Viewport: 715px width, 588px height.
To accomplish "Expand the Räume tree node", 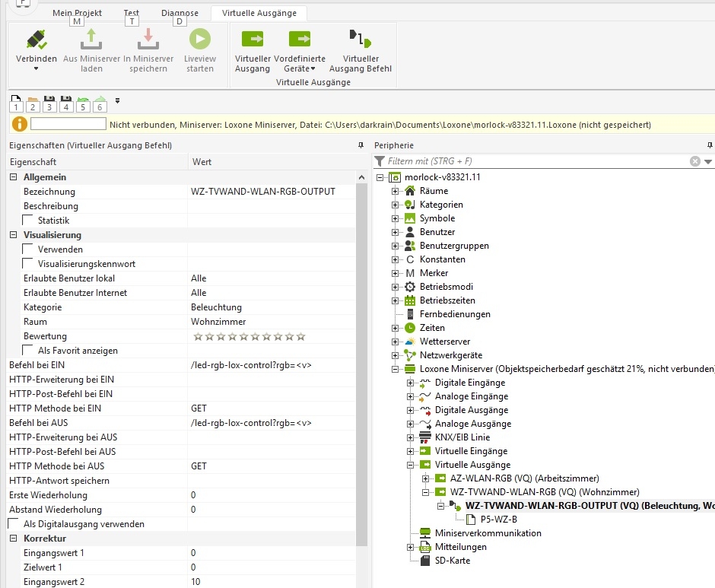I will coord(396,191).
